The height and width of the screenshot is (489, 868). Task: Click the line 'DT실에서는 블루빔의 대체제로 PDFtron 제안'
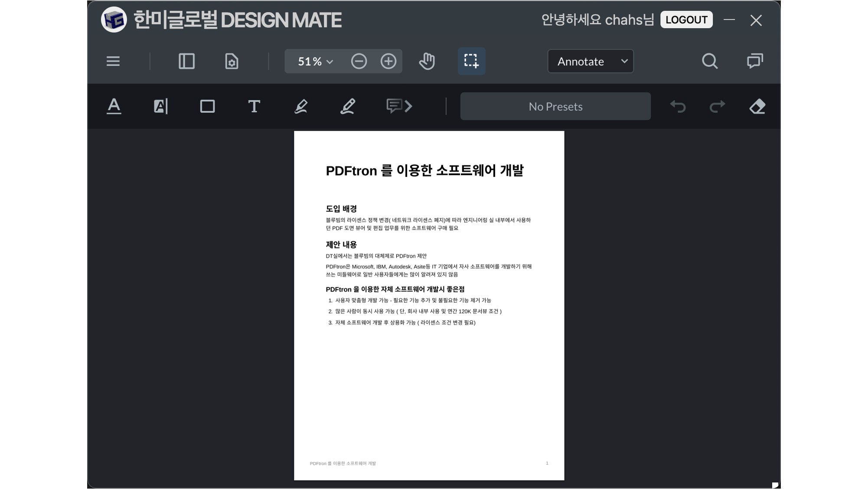[376, 256]
